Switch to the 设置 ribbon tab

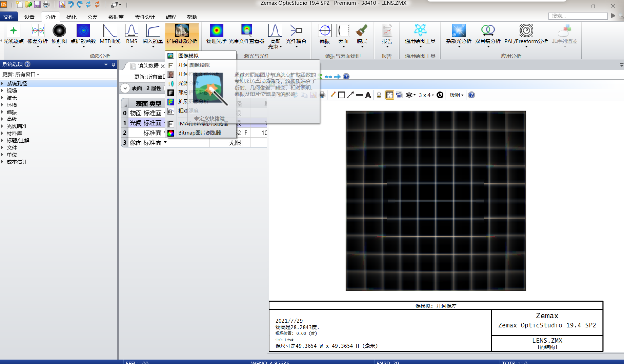[29, 17]
